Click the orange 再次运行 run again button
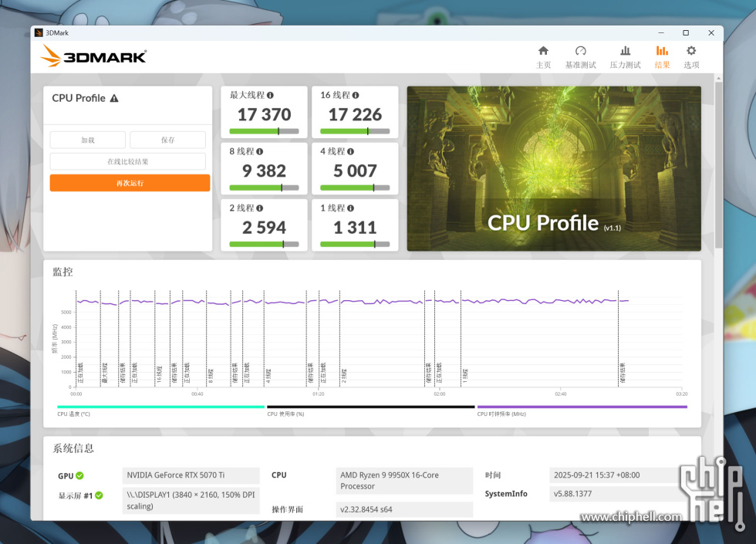756x544 pixels. pyautogui.click(x=130, y=184)
